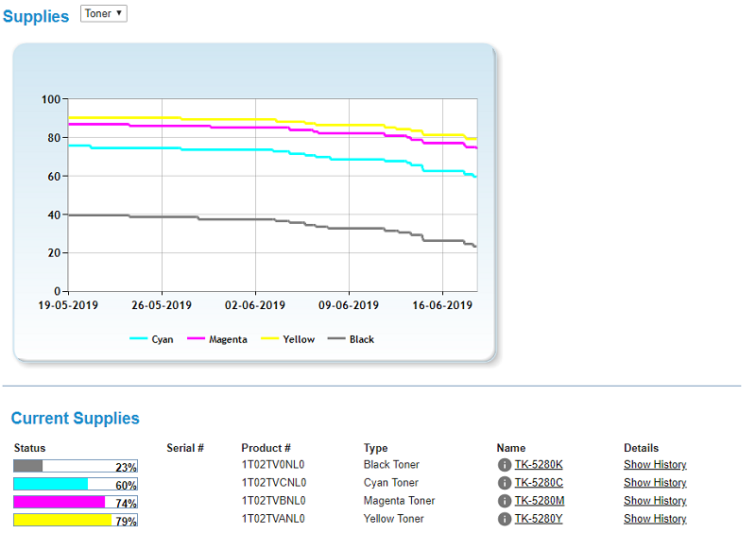Image resolution: width=756 pixels, height=533 pixels.
Task: Click info icon next to TK-5280K
Action: pyautogui.click(x=505, y=465)
